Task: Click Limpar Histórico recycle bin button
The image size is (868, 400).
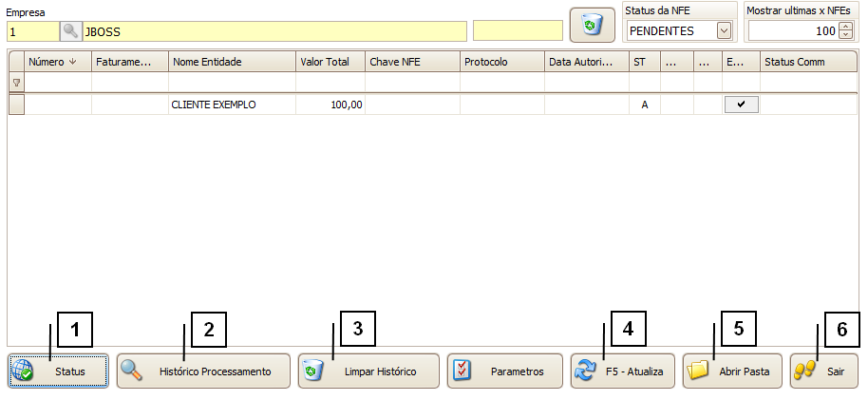Action: (368, 371)
